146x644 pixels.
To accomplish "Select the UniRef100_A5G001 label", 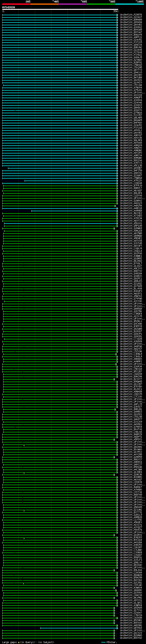I will tap(131, 223).
